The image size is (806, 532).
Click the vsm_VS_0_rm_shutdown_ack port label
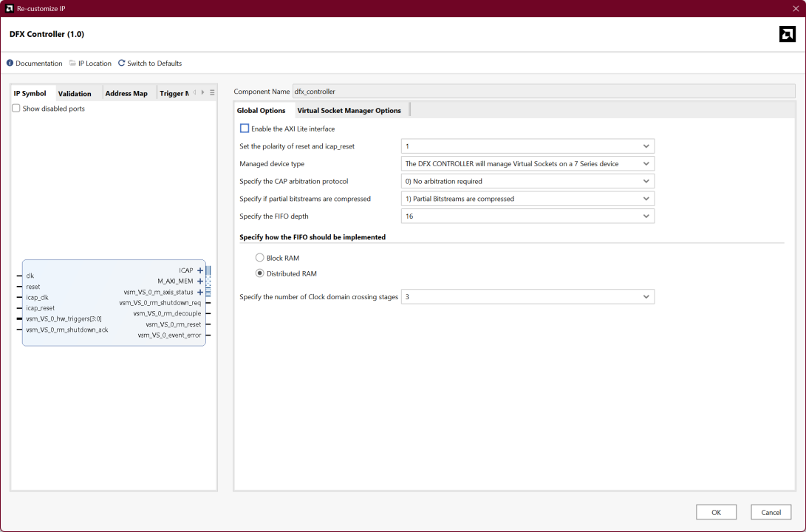(x=66, y=330)
